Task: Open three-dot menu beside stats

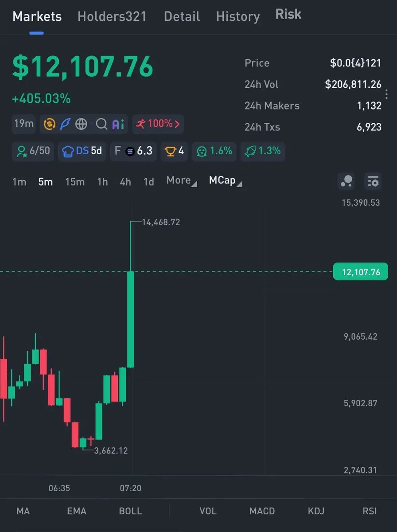Action: [x=386, y=94]
